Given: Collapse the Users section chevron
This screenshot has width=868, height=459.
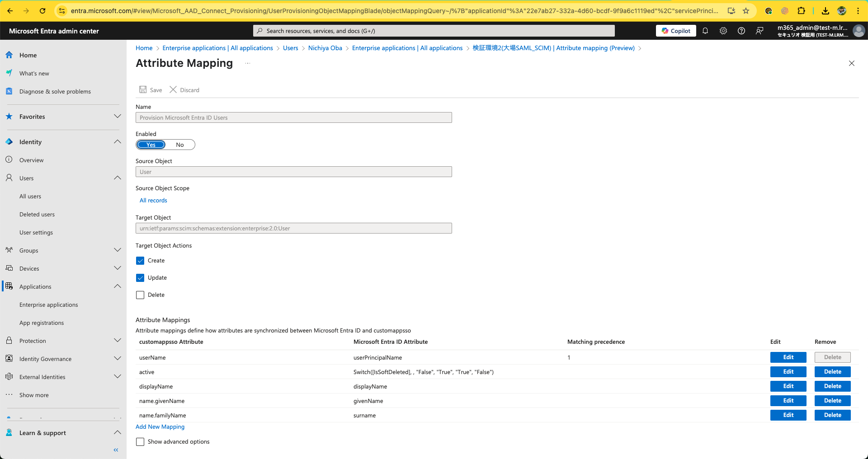Looking at the screenshot, I should tap(118, 178).
